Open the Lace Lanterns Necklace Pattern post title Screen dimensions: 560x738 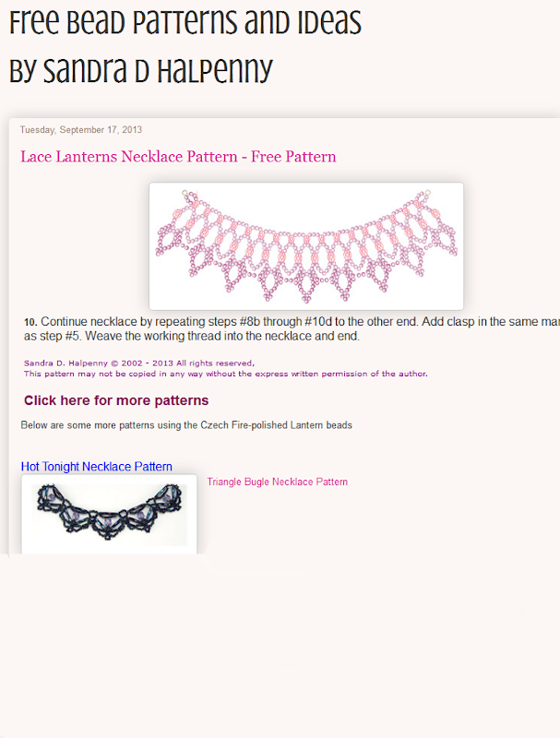coord(178,156)
